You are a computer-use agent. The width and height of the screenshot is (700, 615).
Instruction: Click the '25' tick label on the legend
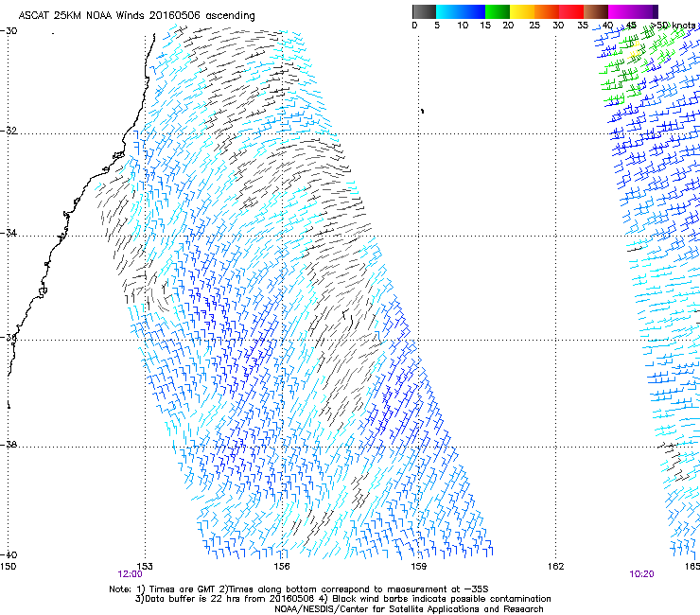coord(534,26)
